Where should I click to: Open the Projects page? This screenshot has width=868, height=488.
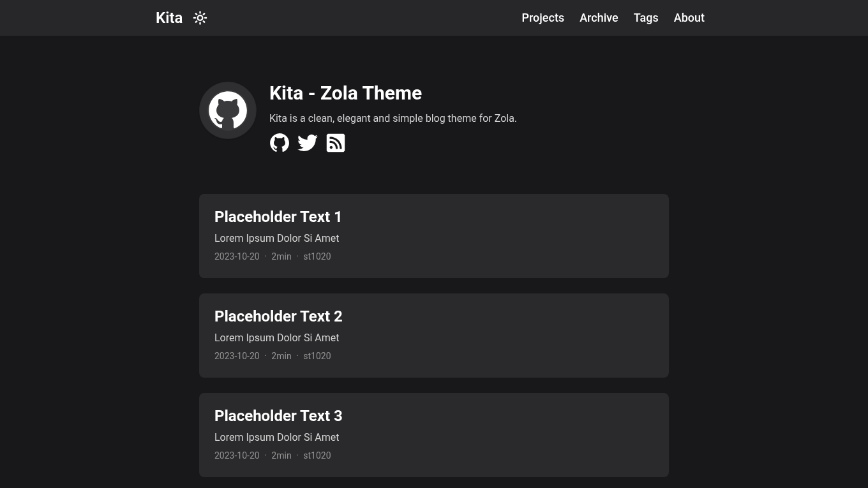[x=542, y=18]
